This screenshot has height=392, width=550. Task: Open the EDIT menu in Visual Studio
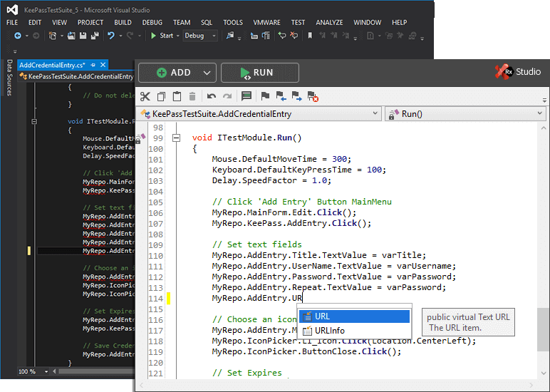coord(35,23)
